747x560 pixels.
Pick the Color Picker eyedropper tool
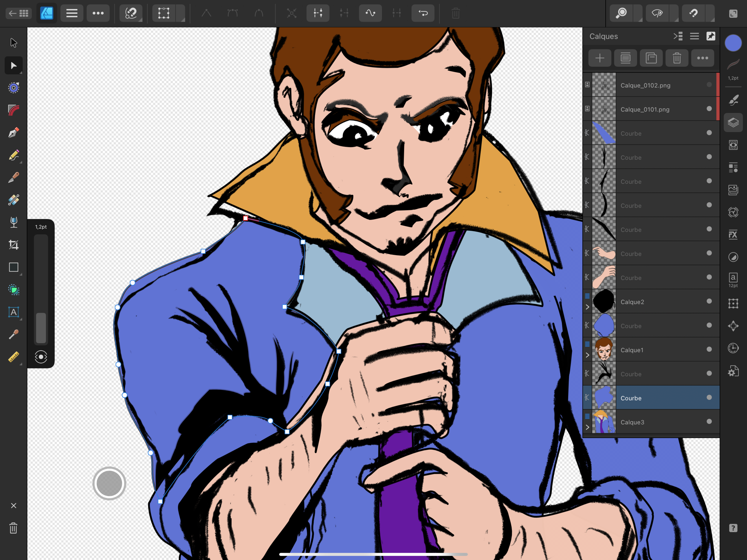pyautogui.click(x=13, y=334)
